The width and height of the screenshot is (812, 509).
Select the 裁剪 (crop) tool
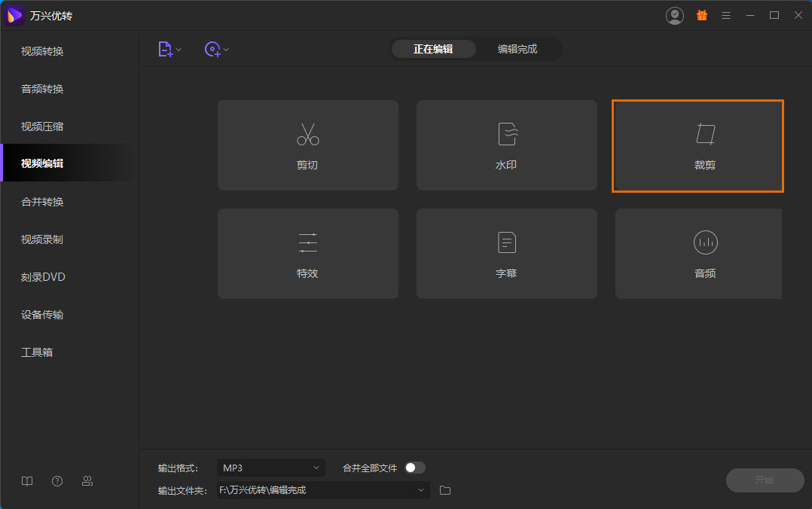pos(698,145)
